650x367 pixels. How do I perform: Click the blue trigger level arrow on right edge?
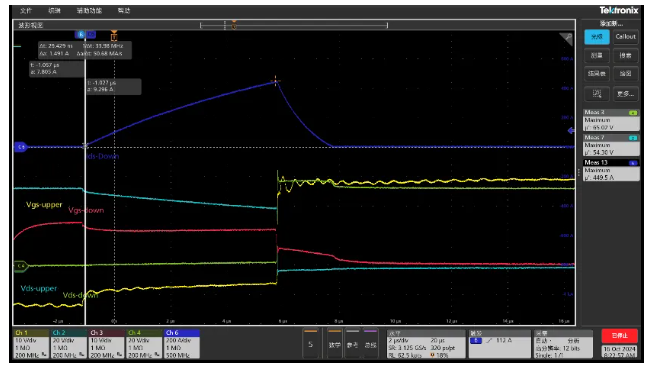(571, 131)
